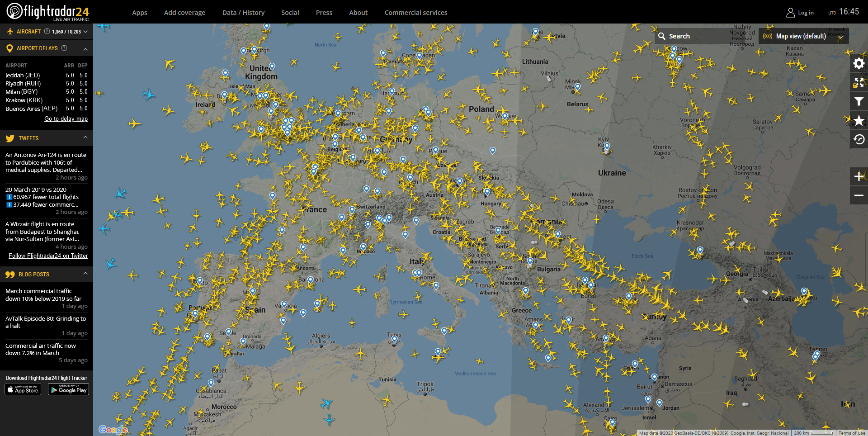Click the search magnifier icon
The height and width of the screenshot is (436, 868).
[x=661, y=36]
